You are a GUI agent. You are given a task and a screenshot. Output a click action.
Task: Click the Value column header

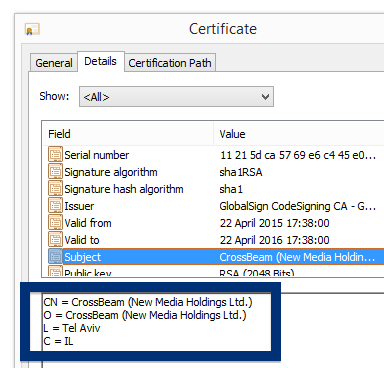pyautogui.click(x=299, y=134)
